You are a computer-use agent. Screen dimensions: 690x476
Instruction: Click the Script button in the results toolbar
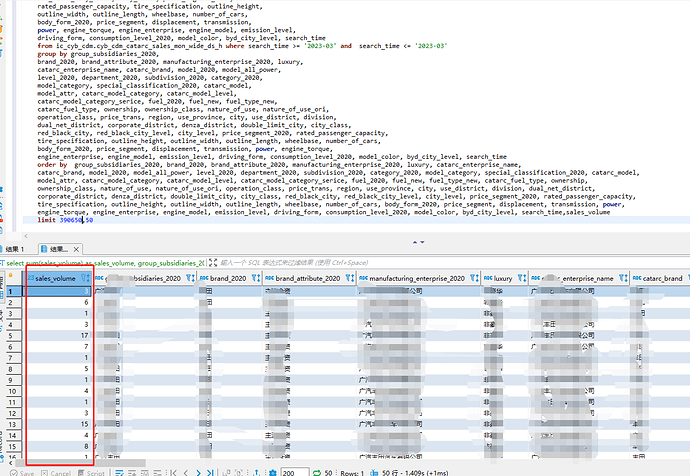coord(91,473)
